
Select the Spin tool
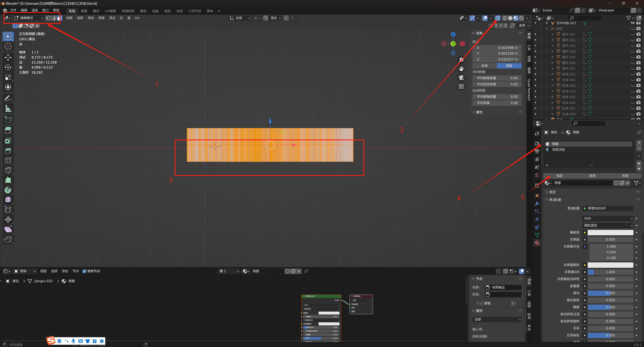coord(8,190)
